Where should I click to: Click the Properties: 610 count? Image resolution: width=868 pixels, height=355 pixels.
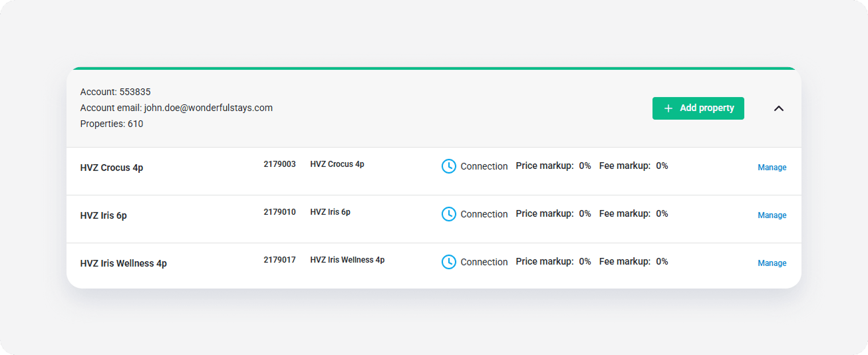coord(112,124)
